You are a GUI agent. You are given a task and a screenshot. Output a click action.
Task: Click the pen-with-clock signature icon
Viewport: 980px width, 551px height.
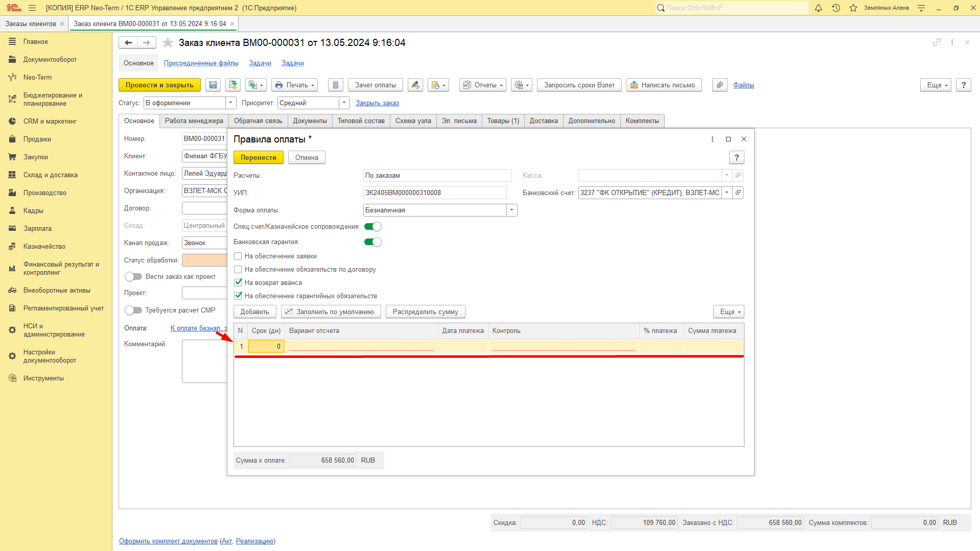click(x=415, y=85)
